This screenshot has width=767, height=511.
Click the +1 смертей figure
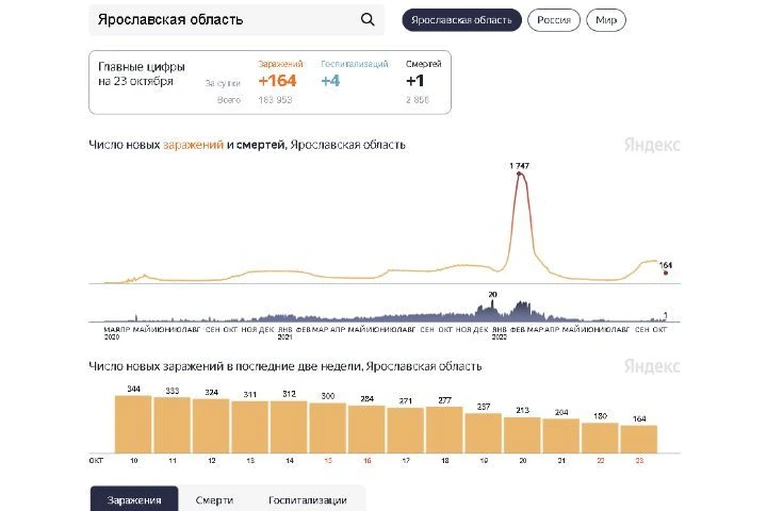click(415, 81)
